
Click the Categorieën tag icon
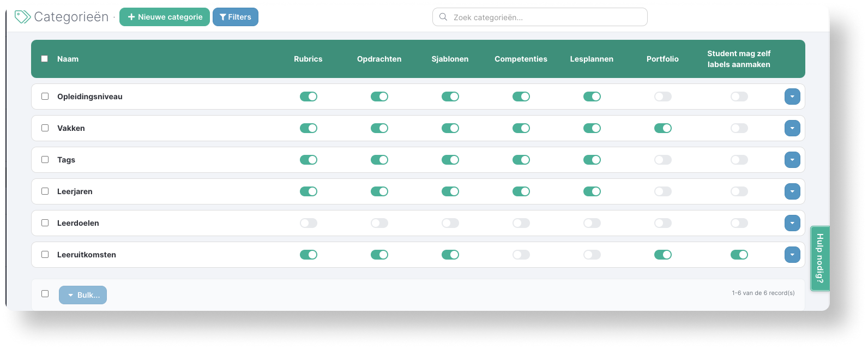tap(22, 17)
